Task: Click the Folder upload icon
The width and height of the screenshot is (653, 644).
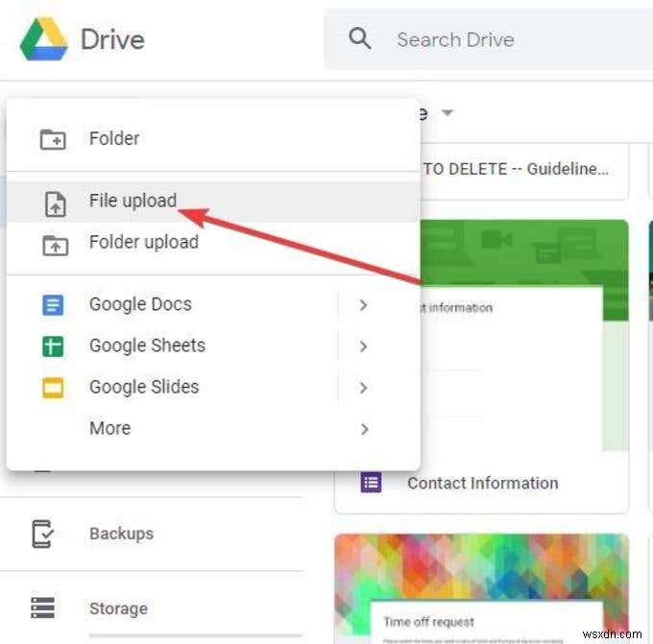Action: (56, 245)
